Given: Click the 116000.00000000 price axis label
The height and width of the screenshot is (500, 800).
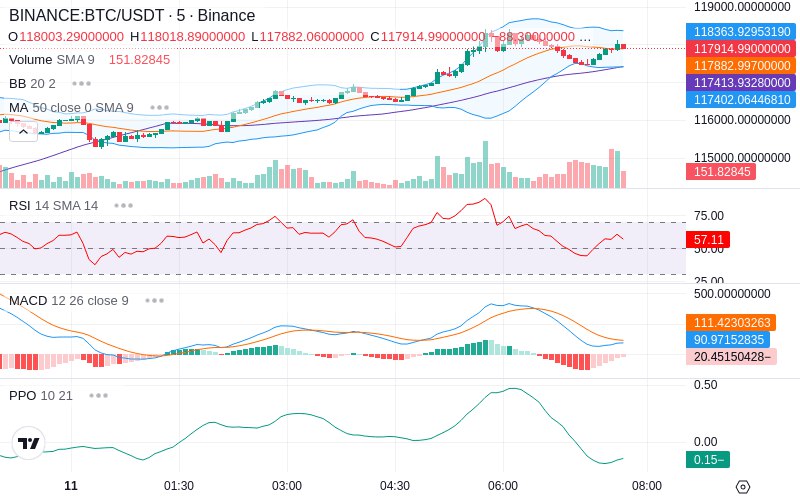Looking at the screenshot, I should pyautogui.click(x=742, y=119).
